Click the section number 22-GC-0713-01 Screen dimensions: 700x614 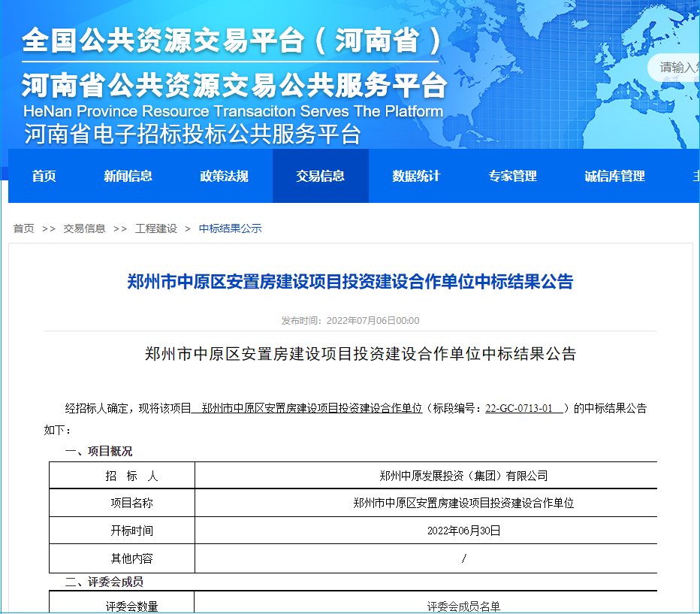tap(519, 409)
